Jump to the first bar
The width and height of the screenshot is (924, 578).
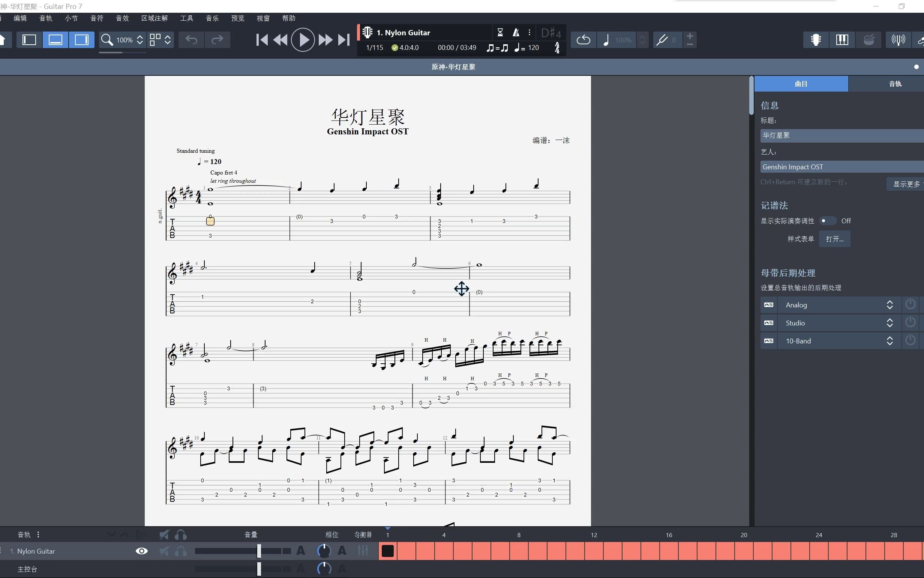point(262,40)
